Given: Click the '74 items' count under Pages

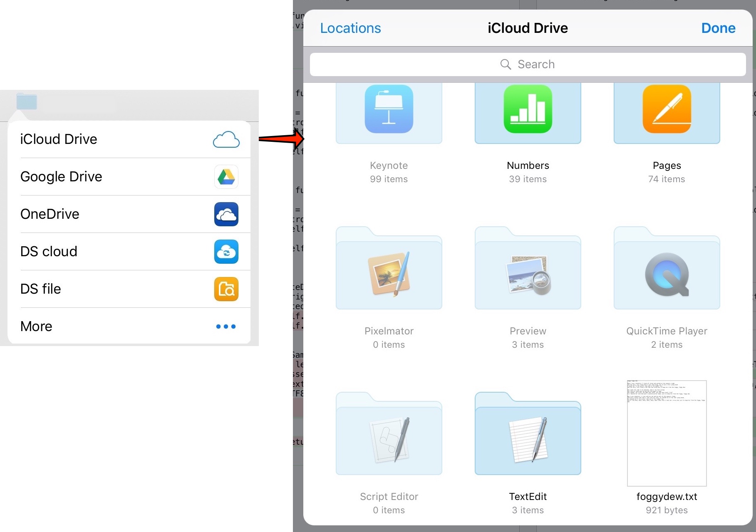Looking at the screenshot, I should (x=667, y=179).
